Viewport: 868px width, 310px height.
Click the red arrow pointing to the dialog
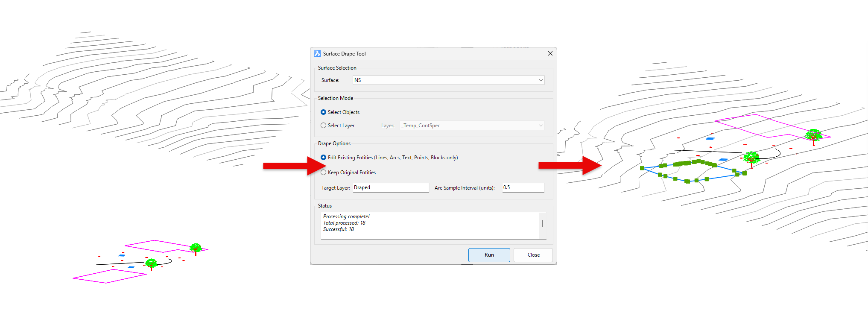[x=295, y=166]
